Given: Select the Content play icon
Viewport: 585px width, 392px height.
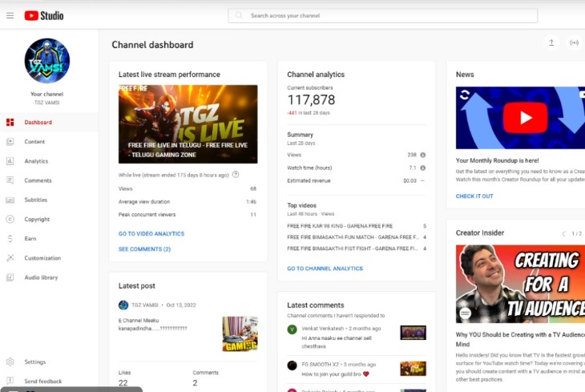Looking at the screenshot, I should pos(10,142).
